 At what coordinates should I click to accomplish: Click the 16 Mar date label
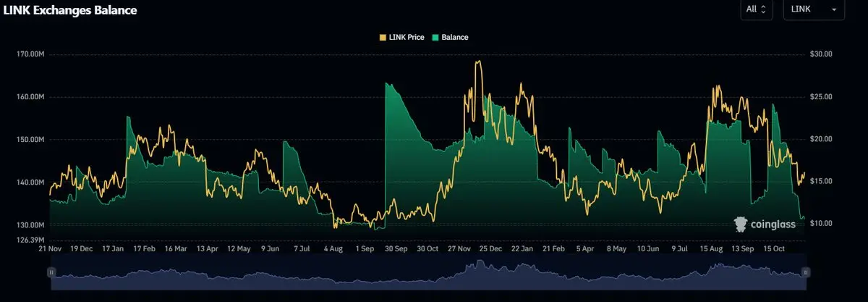(175, 248)
